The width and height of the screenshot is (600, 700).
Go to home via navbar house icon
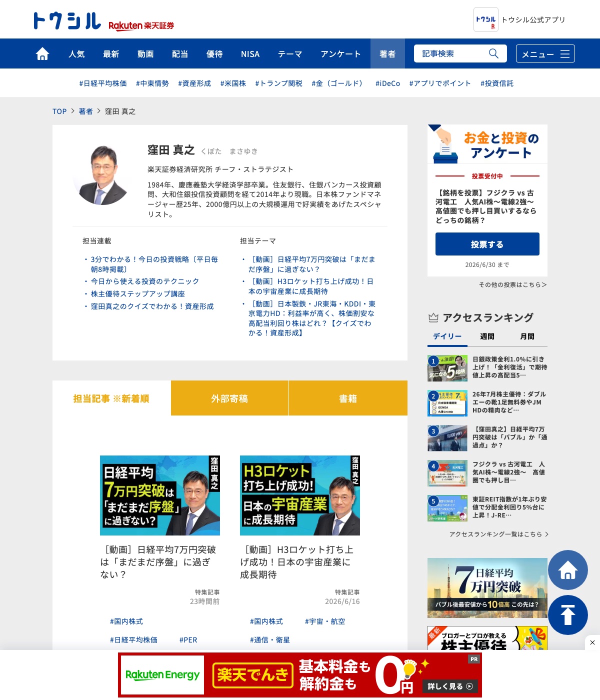42,53
